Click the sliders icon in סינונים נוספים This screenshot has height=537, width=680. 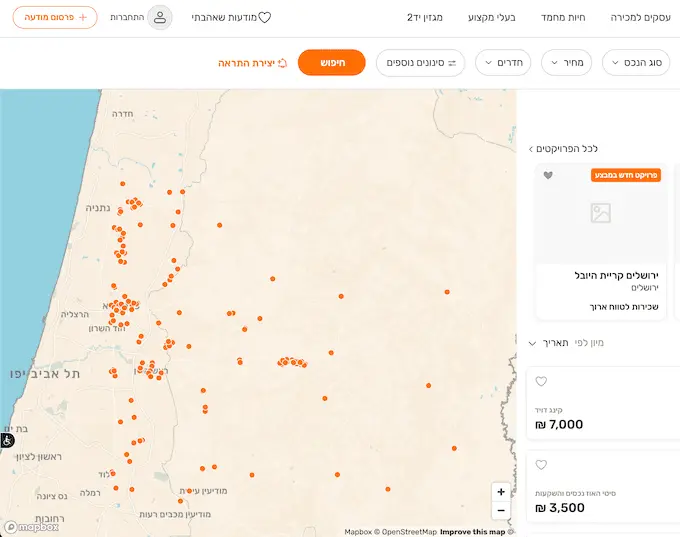452,63
